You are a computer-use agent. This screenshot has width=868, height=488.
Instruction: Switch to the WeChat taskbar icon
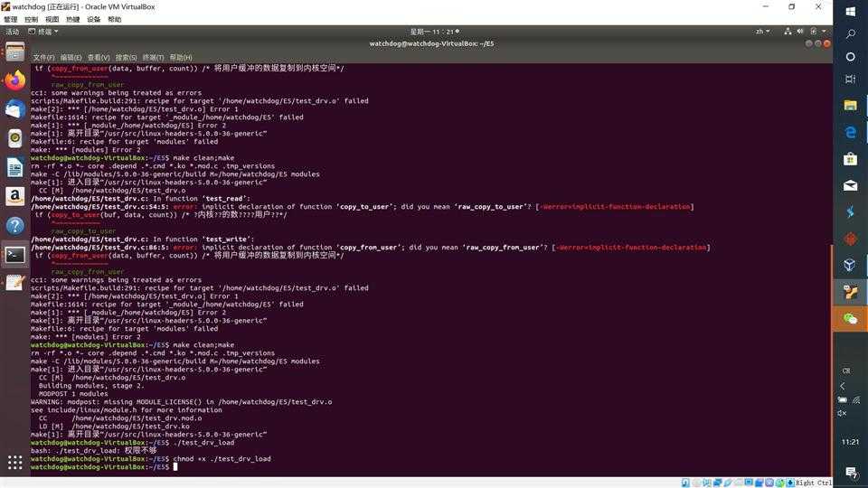coord(850,318)
